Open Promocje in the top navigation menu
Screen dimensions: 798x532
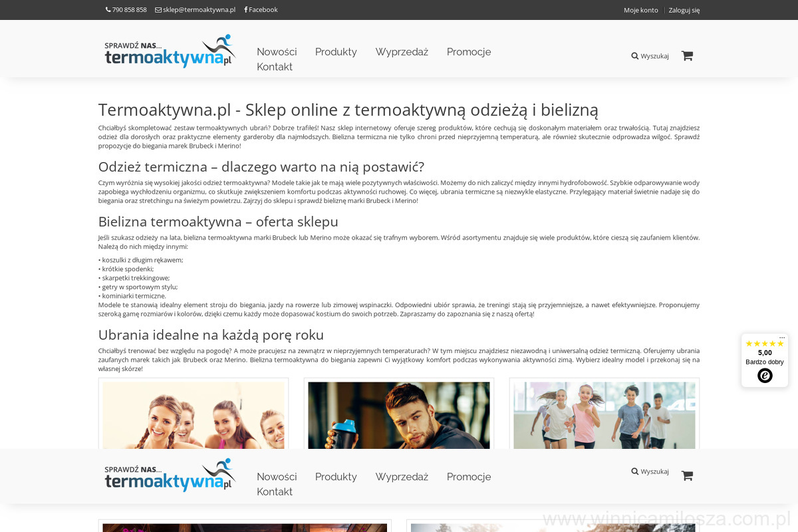[x=469, y=52]
